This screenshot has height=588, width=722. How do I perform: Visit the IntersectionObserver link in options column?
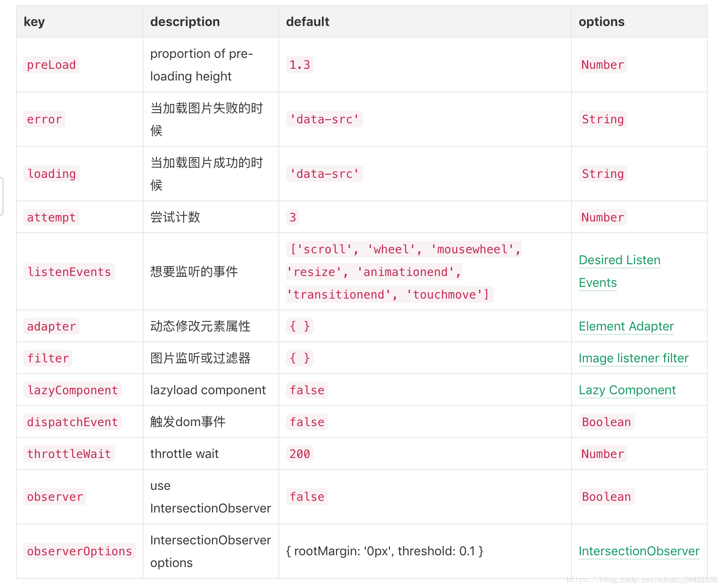pyautogui.click(x=639, y=551)
